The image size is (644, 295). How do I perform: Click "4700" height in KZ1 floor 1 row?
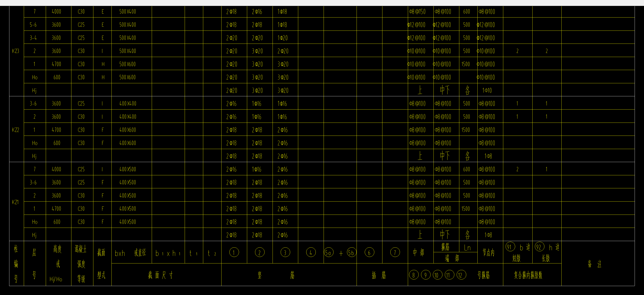click(56, 209)
